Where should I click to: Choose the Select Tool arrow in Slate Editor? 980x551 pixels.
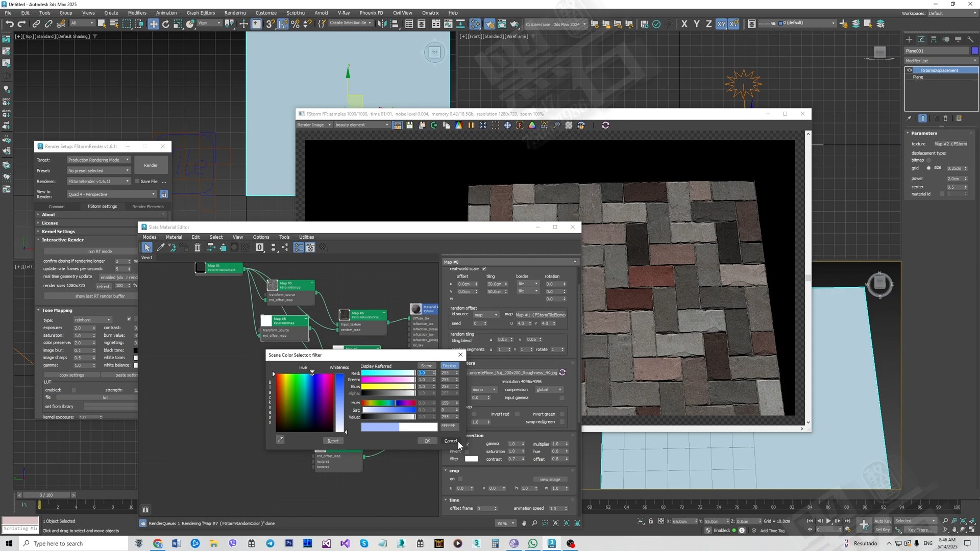[x=147, y=247]
